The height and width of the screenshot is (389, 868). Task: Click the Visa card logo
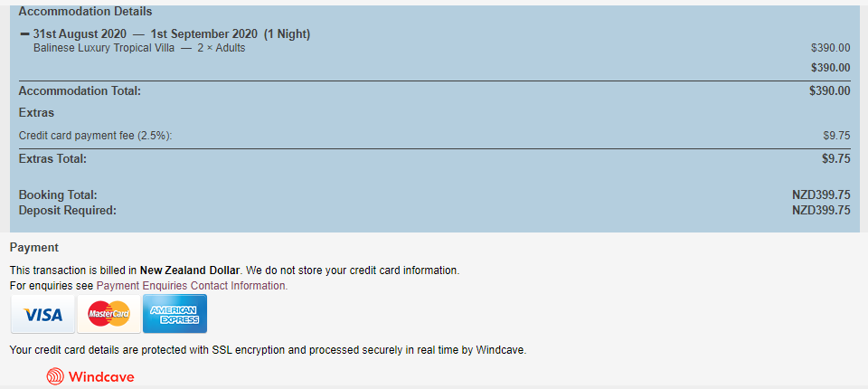(42, 314)
